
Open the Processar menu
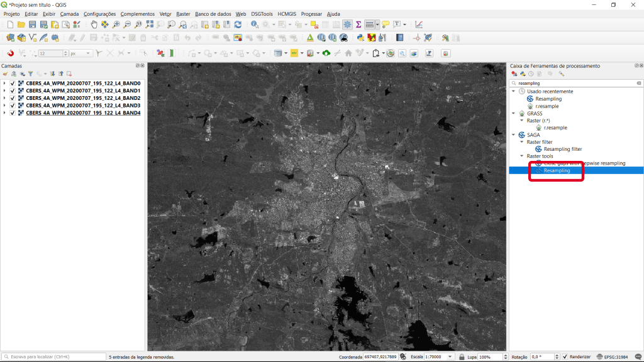click(311, 14)
